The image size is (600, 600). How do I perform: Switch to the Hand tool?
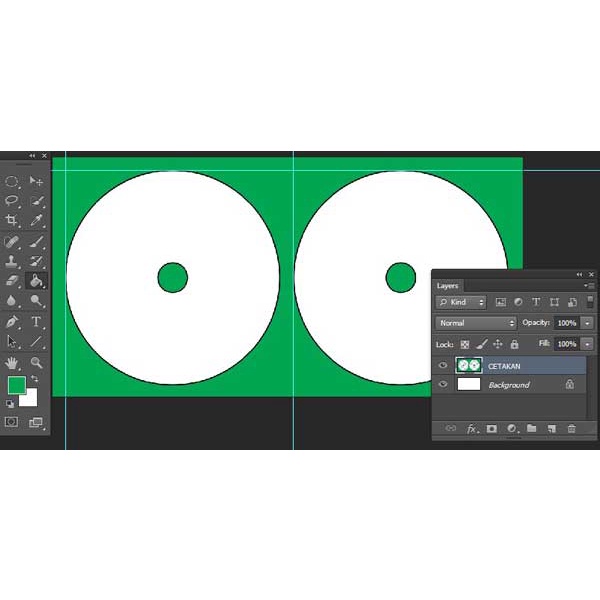pyautogui.click(x=13, y=362)
